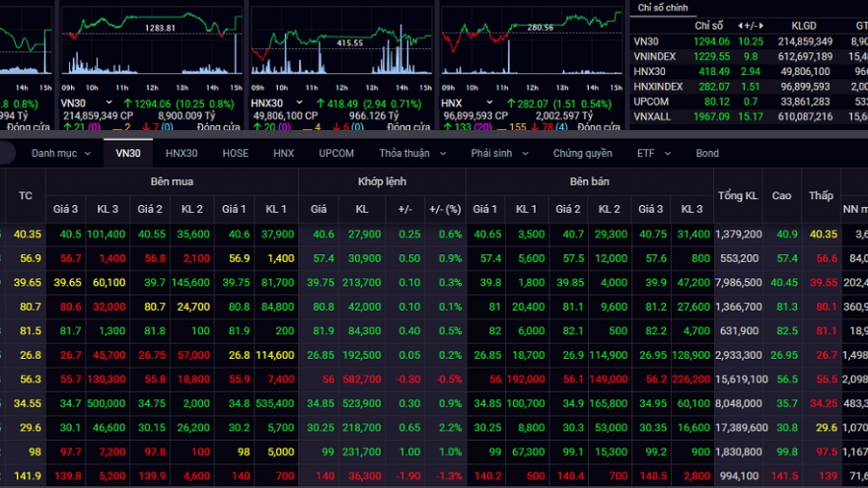Image resolution: width=868 pixels, height=488 pixels.
Task: Open the HNX chart index selector
Action: click(467, 103)
